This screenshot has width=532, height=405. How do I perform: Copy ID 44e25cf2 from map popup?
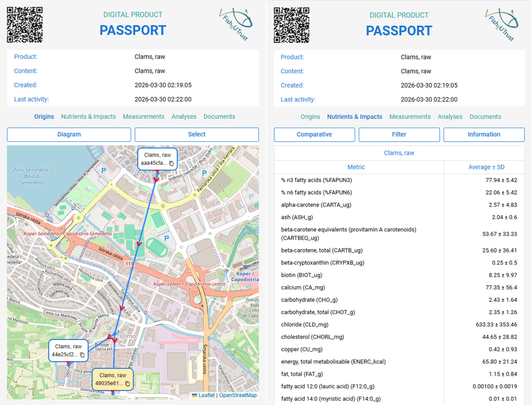pos(82,355)
